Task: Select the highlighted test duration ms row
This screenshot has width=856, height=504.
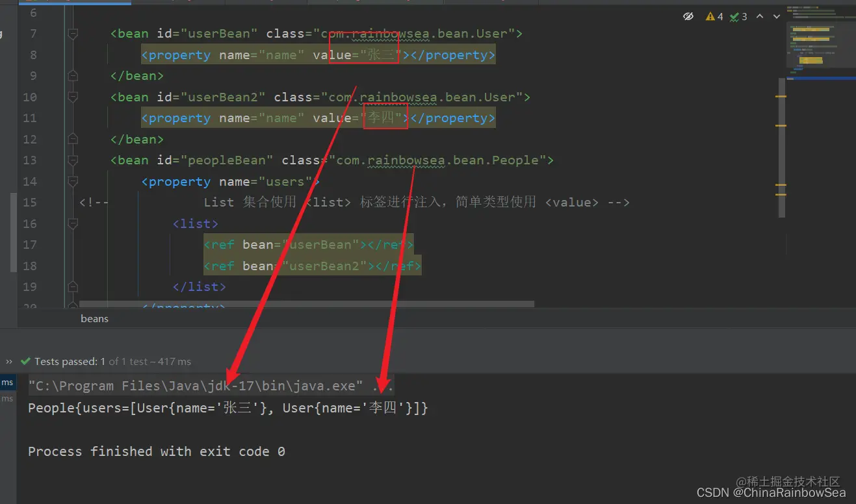Action: tap(8, 383)
